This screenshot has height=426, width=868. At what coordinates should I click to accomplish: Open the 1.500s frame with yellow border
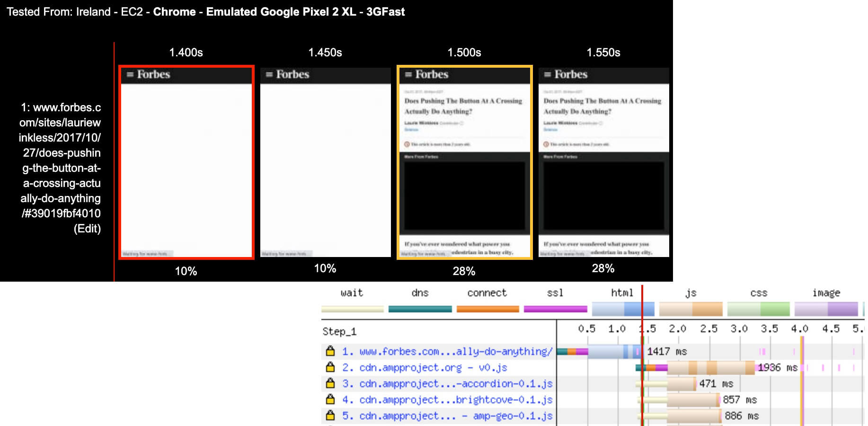point(464,162)
